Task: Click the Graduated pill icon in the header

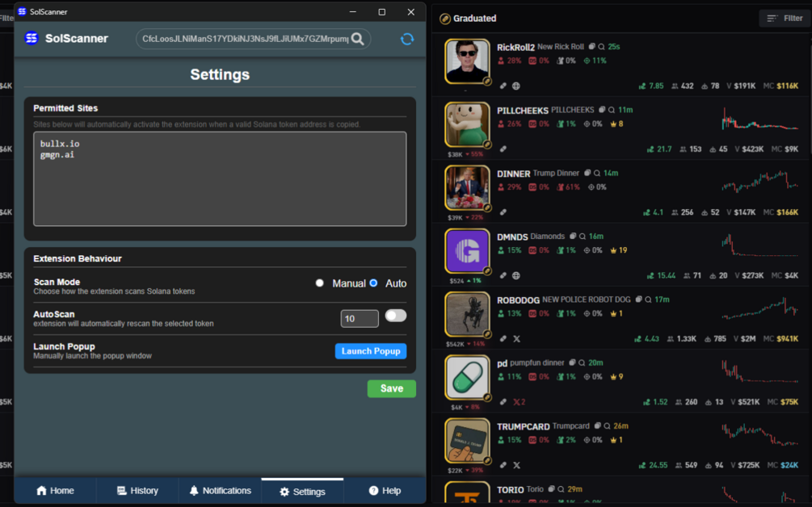Action: (x=445, y=19)
